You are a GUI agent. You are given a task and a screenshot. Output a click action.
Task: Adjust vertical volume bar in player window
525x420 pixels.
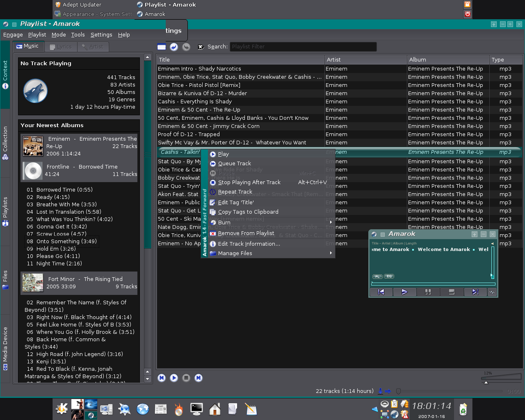[x=493, y=262]
